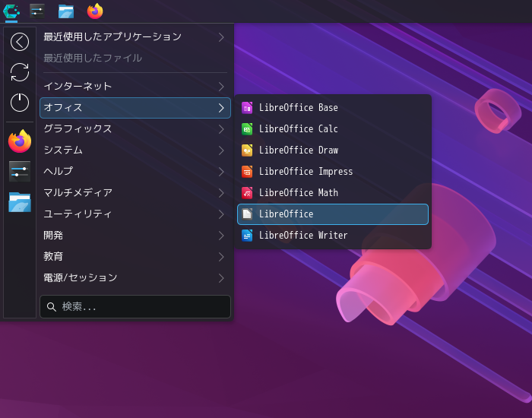This screenshot has height=418, width=532.
Task: Expand the ヘルプ submenu chevron
Action: tap(221, 172)
